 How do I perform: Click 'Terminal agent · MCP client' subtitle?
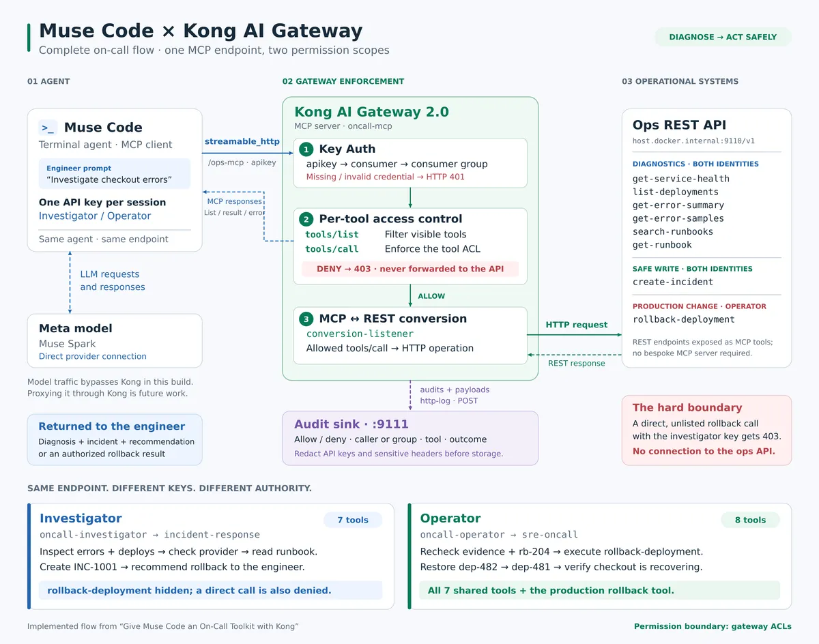pos(106,145)
